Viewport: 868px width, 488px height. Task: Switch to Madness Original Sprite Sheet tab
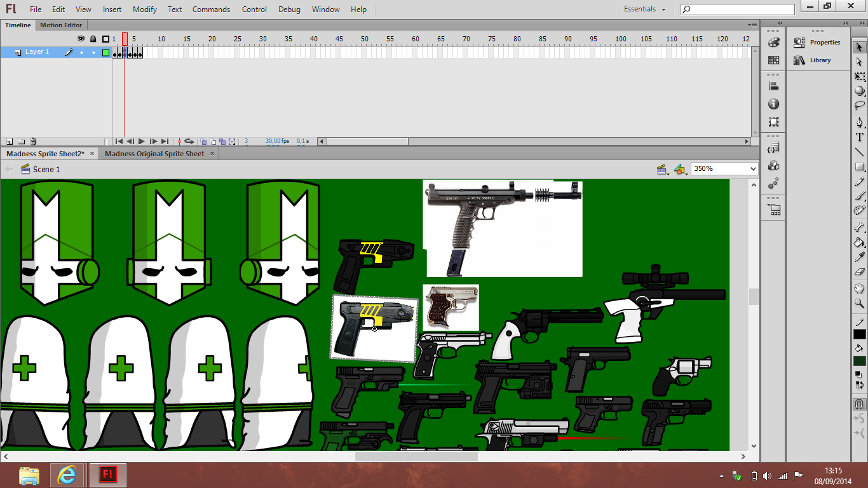(155, 154)
